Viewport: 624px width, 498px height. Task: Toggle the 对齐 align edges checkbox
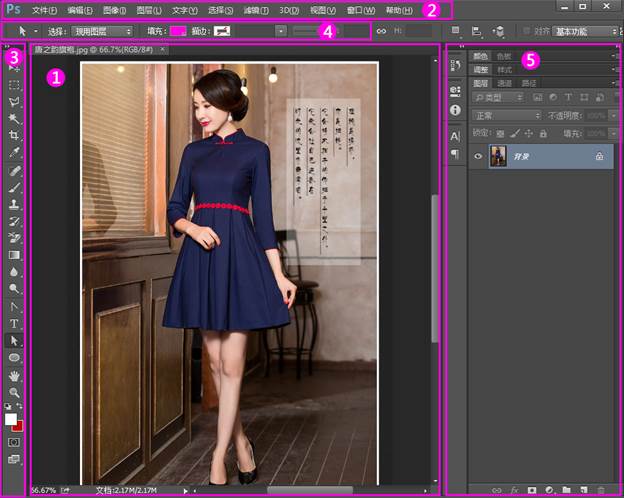(526, 31)
